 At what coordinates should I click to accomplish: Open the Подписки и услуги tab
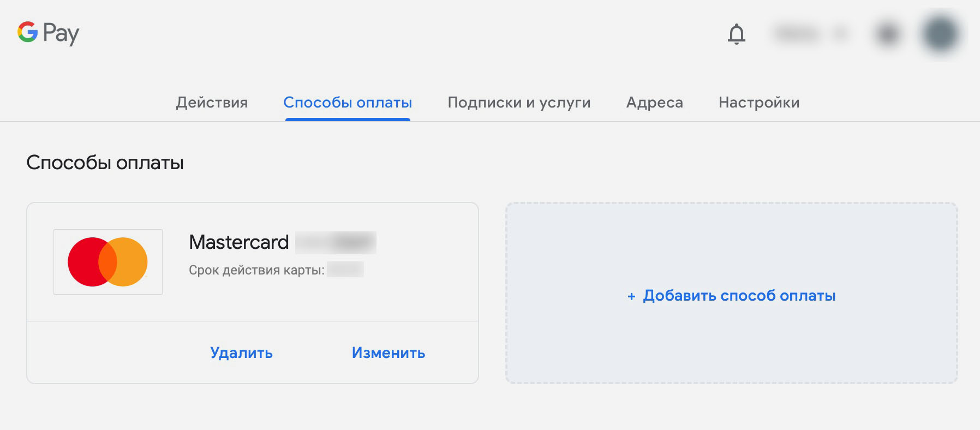click(x=519, y=103)
